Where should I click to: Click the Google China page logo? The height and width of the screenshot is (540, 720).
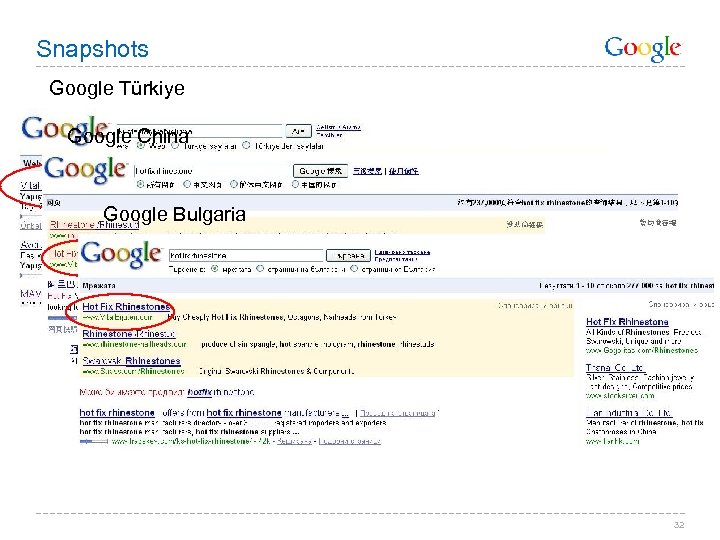[x=85, y=170]
